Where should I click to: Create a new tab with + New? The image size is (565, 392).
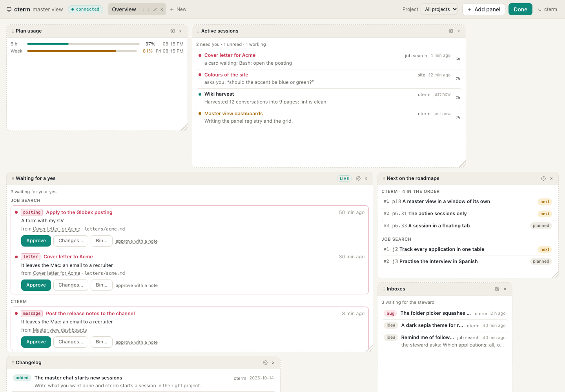pyautogui.click(x=178, y=9)
